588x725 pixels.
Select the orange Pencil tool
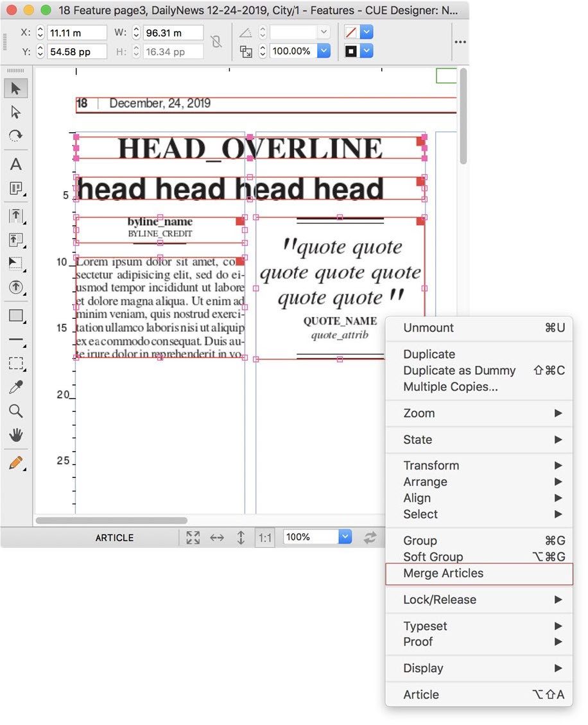(16, 463)
